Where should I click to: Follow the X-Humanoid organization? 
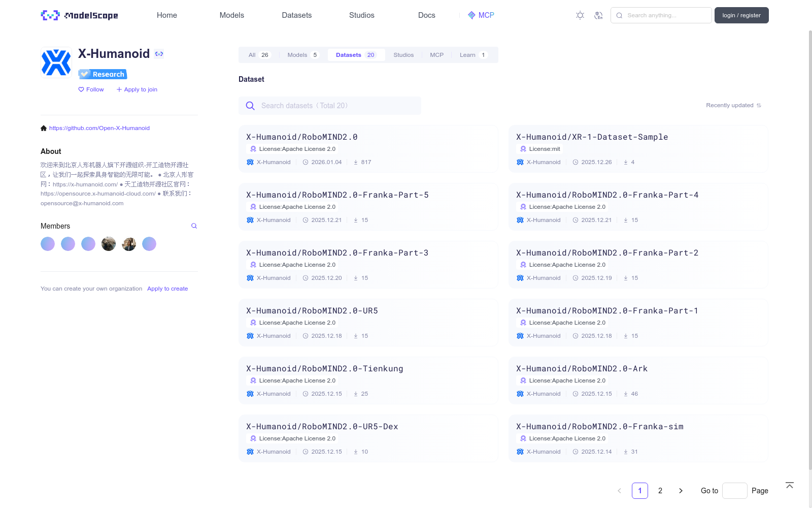(x=91, y=89)
